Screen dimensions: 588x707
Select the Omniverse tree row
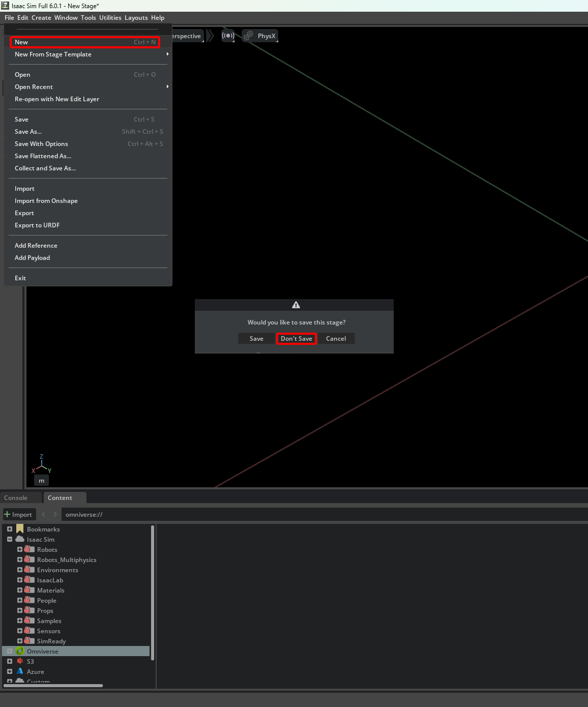tap(76, 651)
